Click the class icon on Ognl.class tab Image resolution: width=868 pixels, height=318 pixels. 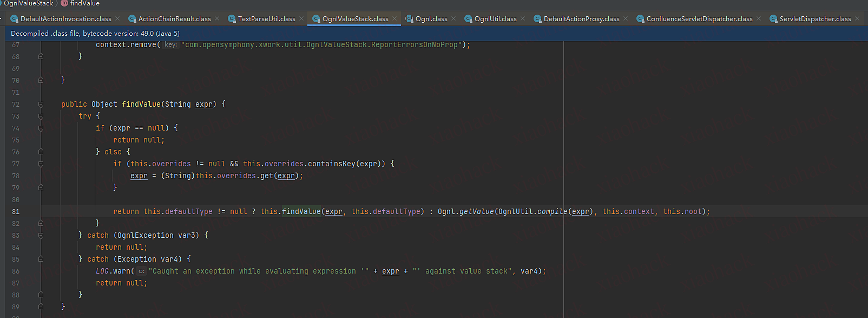(410, 19)
